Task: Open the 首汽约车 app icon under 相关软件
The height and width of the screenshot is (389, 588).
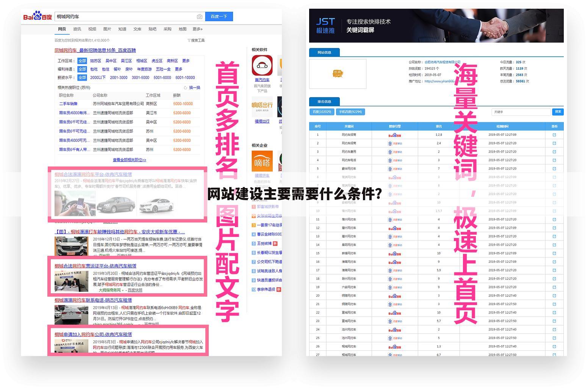Action: click(x=262, y=65)
